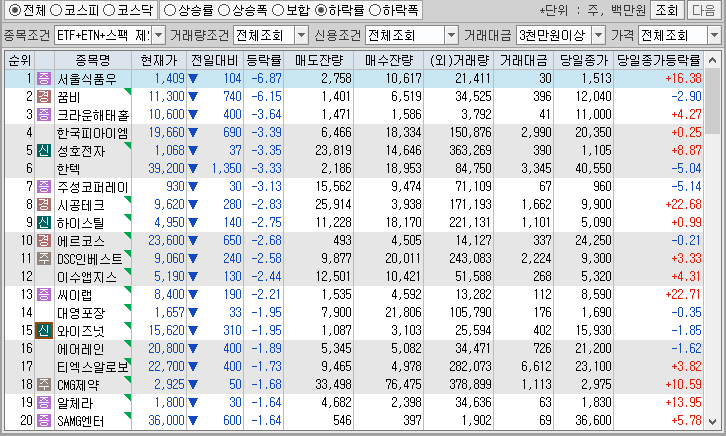
Task: Click the 신 badge beside 하이스틸
Action: click(x=44, y=223)
